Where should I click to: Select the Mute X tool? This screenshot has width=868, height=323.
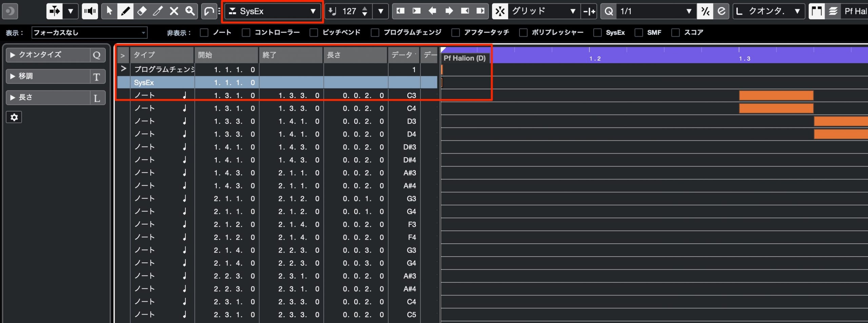[x=174, y=11]
